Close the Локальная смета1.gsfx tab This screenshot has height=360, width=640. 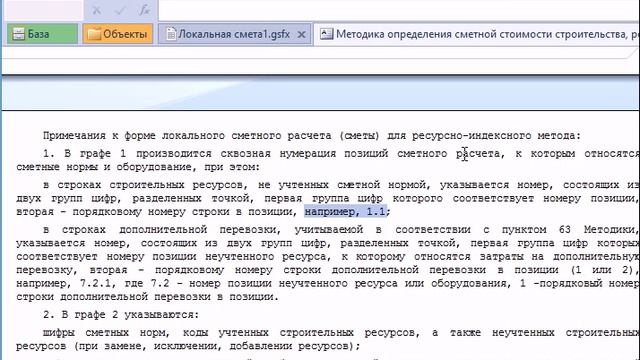click(302, 35)
